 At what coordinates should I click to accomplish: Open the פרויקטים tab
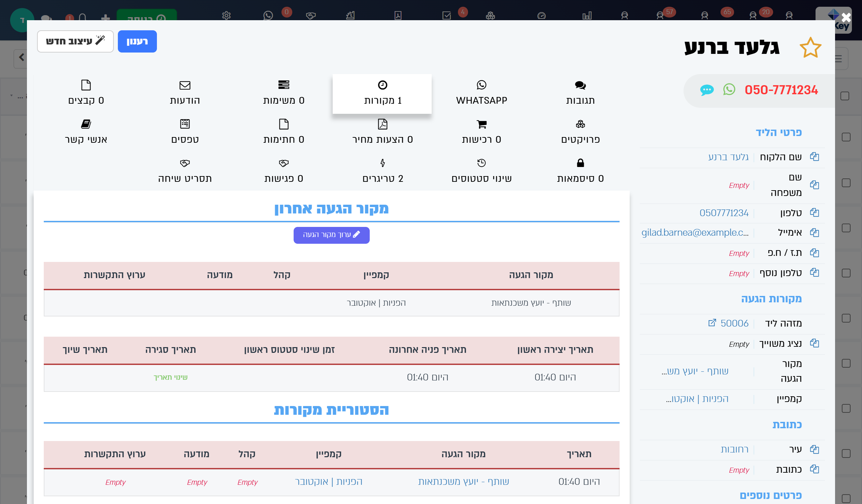coord(580,133)
